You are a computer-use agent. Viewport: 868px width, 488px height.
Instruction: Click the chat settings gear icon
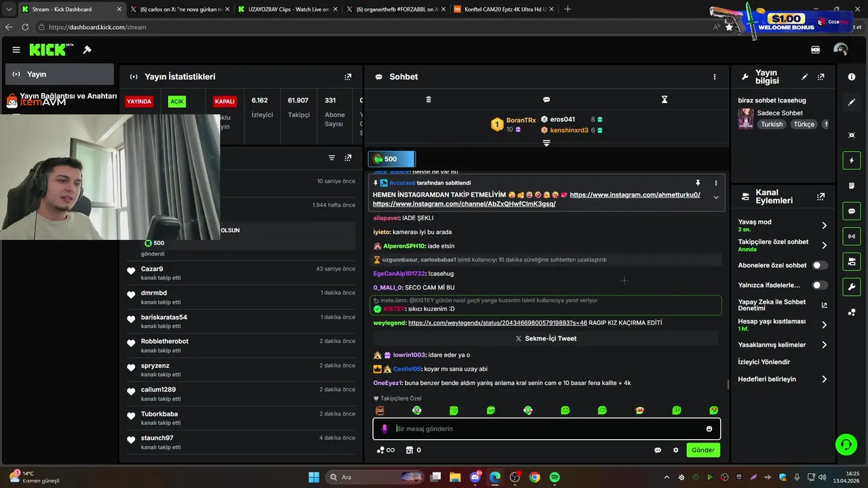675,450
